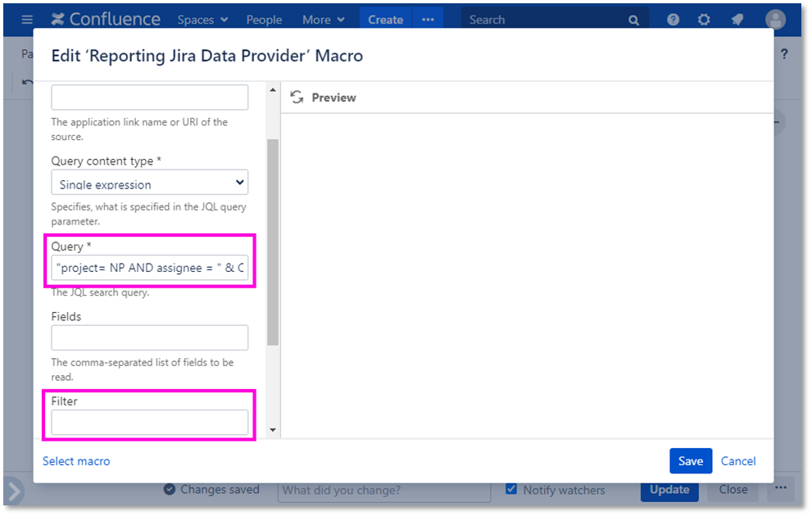Viewport: 812px width, 516px height.
Task: Click the Select macro link
Action: pyautogui.click(x=76, y=460)
